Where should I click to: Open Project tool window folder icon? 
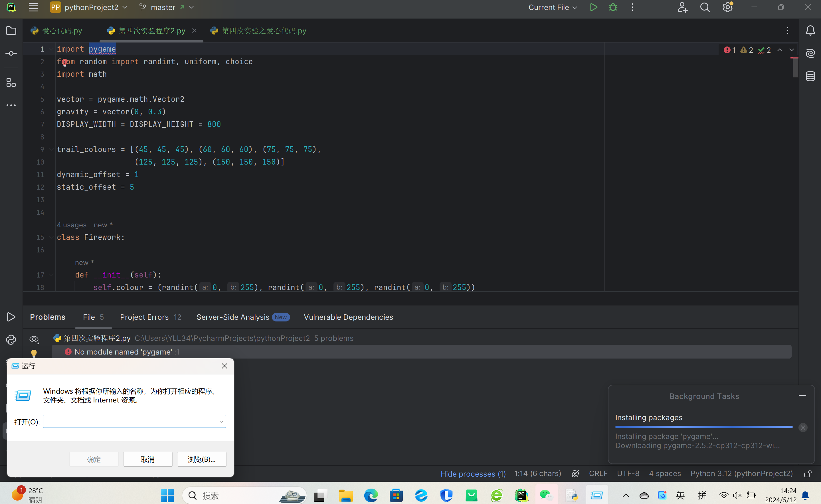[x=11, y=31]
